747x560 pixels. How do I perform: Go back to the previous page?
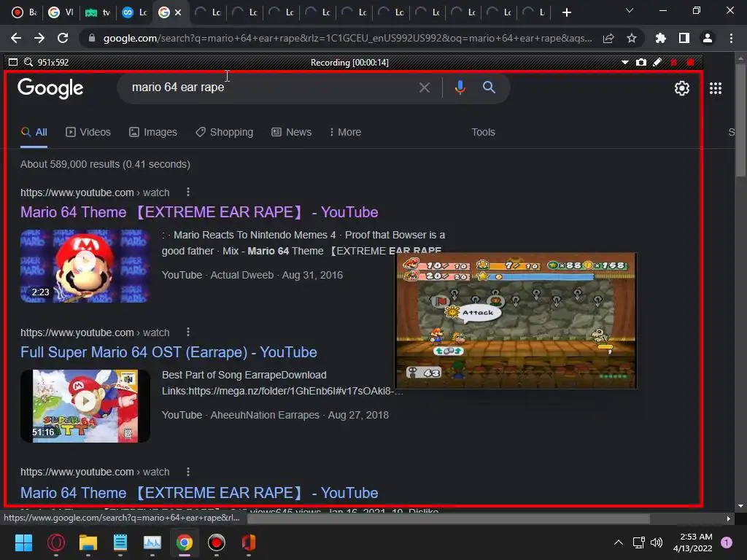click(x=16, y=38)
